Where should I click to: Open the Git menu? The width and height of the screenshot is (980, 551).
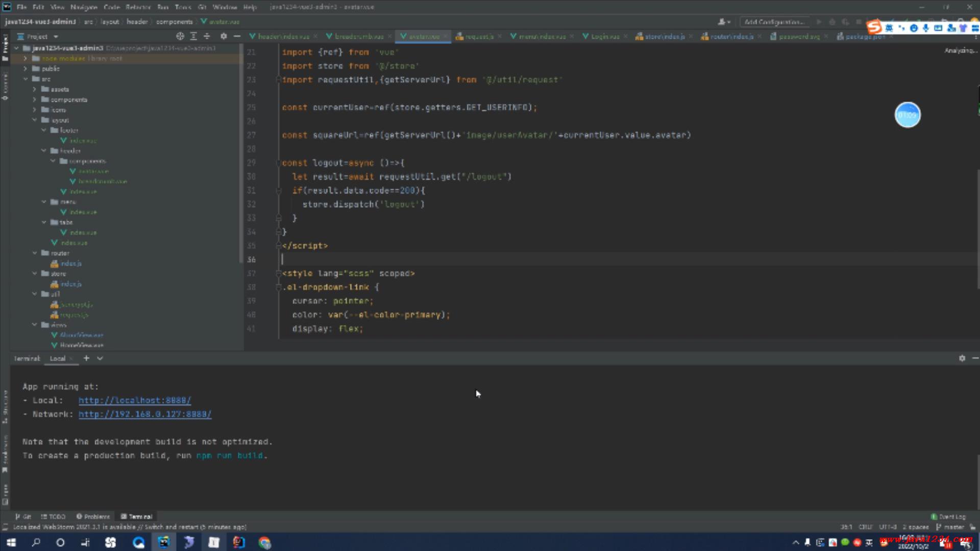[202, 7]
